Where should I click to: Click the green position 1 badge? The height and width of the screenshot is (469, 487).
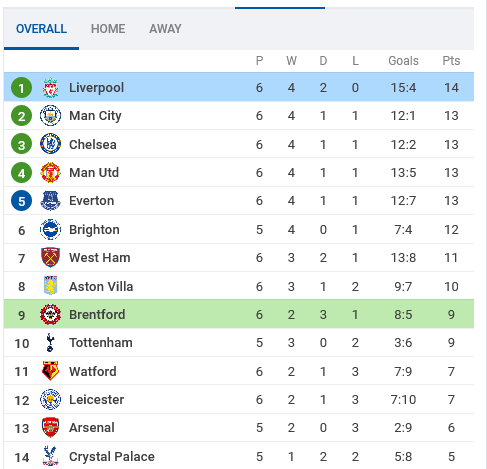coord(21,88)
